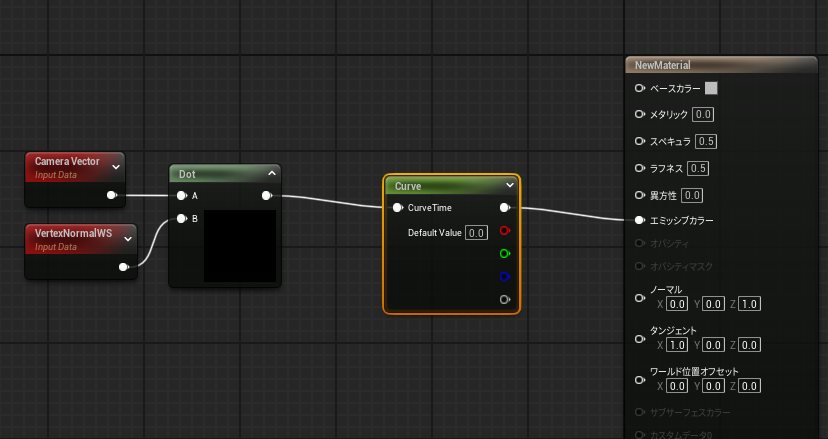Edit the ワールド位置オフセット Y value field
This screenshot has width=828, height=439.
[713, 387]
